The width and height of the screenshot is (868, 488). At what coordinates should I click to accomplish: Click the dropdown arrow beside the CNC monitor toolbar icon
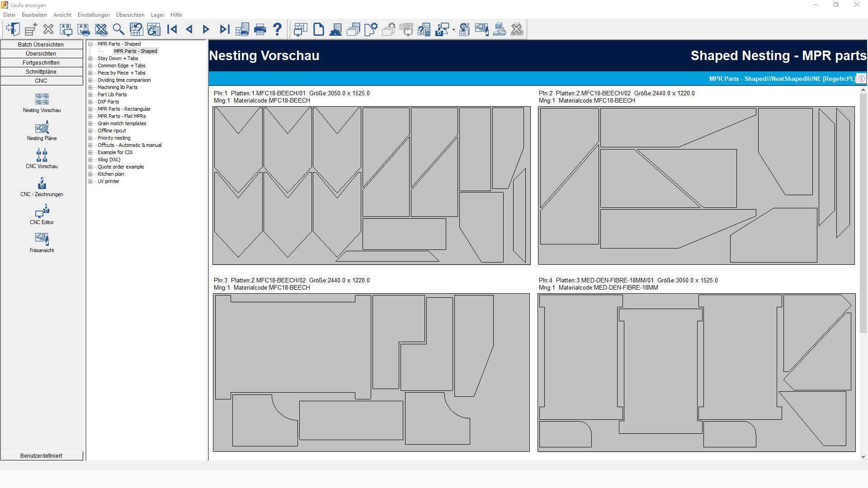[453, 30]
